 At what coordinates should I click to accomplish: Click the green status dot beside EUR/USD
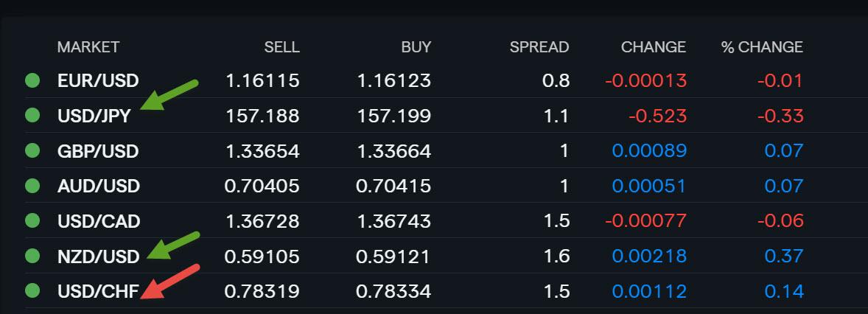(32, 81)
